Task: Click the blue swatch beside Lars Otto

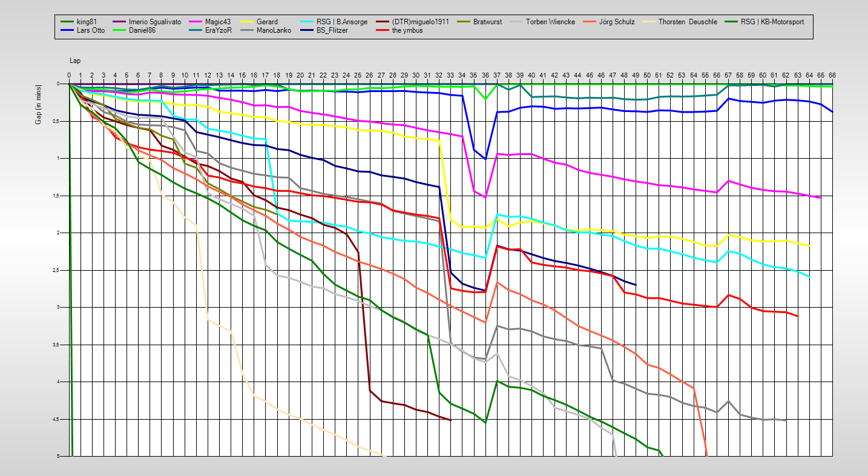Action: point(67,31)
